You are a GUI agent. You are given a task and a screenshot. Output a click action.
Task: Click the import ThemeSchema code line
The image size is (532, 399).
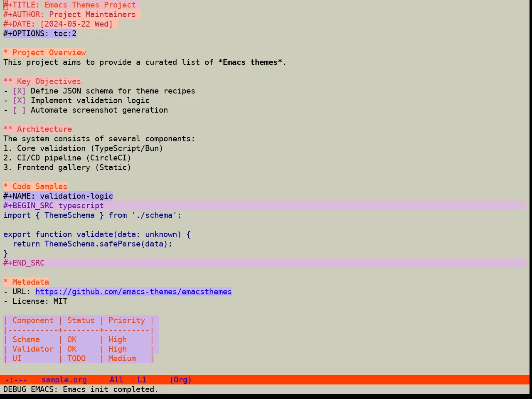(x=92, y=215)
